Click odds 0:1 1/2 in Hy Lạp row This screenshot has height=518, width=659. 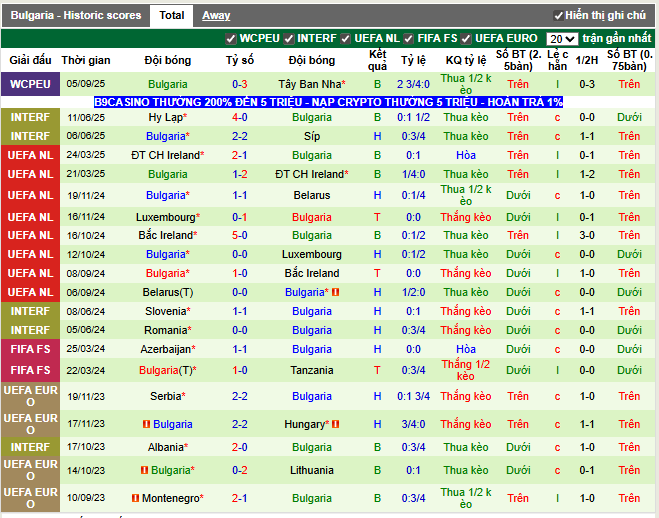coord(413,117)
